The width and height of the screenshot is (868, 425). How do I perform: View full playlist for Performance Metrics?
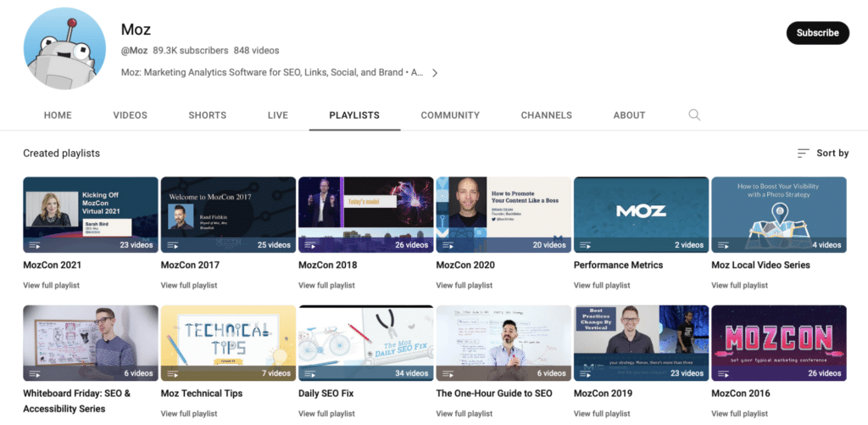pos(602,285)
